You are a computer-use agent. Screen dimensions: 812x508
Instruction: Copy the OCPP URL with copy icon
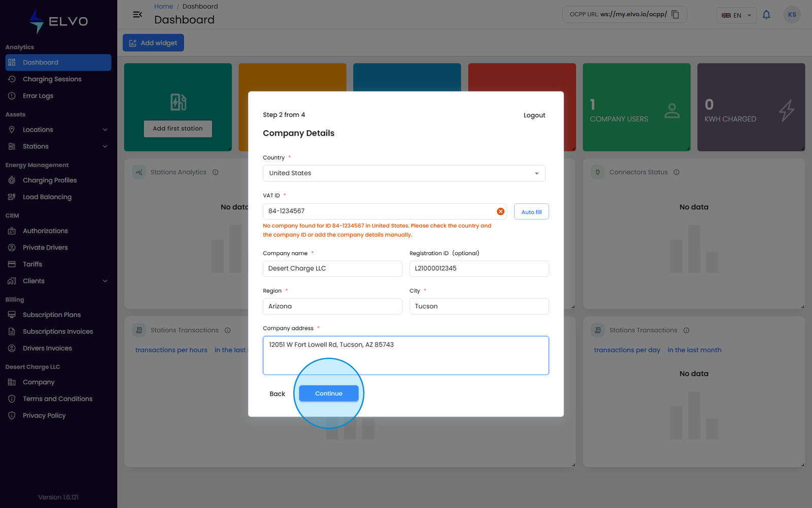pos(675,14)
